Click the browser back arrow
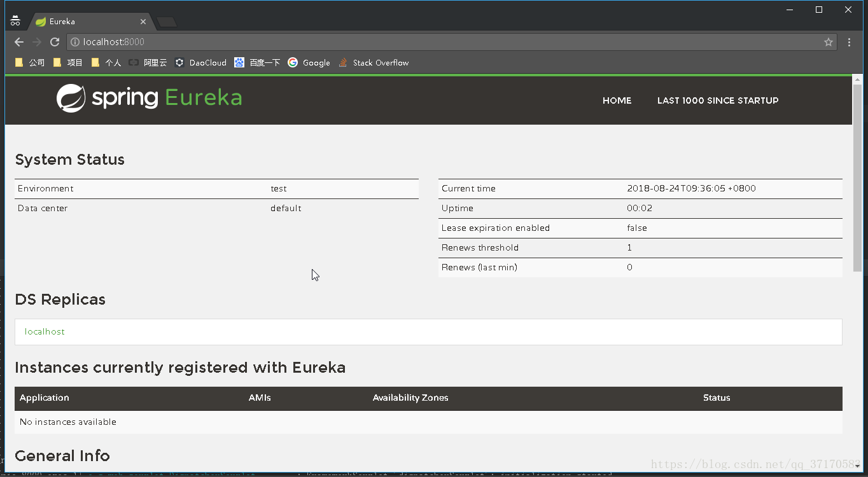This screenshot has width=868, height=477. pyautogui.click(x=19, y=42)
